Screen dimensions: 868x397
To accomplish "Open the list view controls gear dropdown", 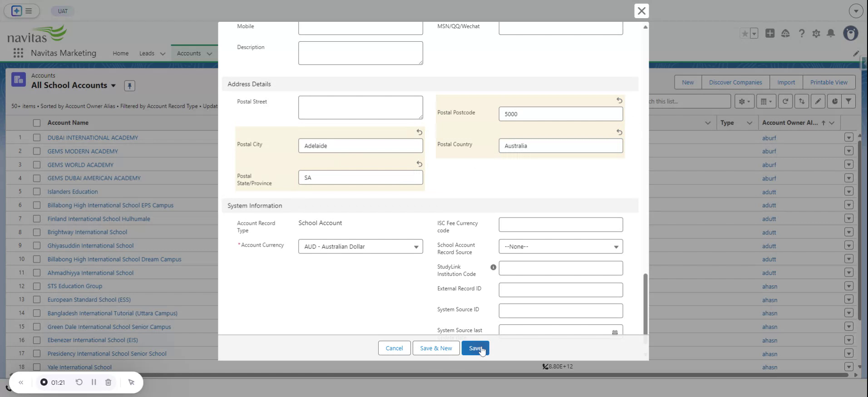I will tap(745, 101).
